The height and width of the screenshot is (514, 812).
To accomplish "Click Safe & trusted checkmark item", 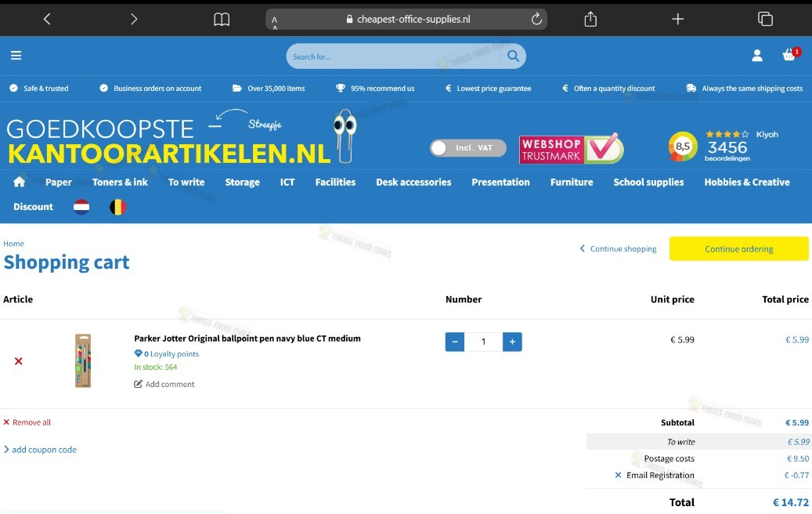I will pos(39,89).
